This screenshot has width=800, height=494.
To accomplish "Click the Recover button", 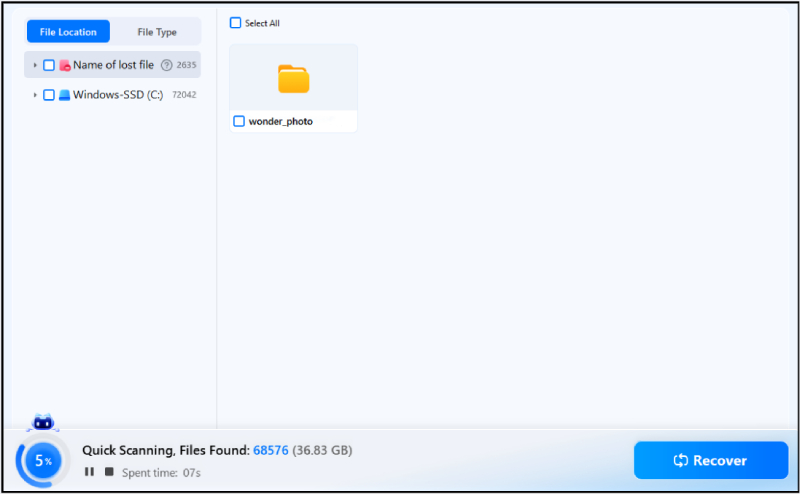I will [711, 460].
